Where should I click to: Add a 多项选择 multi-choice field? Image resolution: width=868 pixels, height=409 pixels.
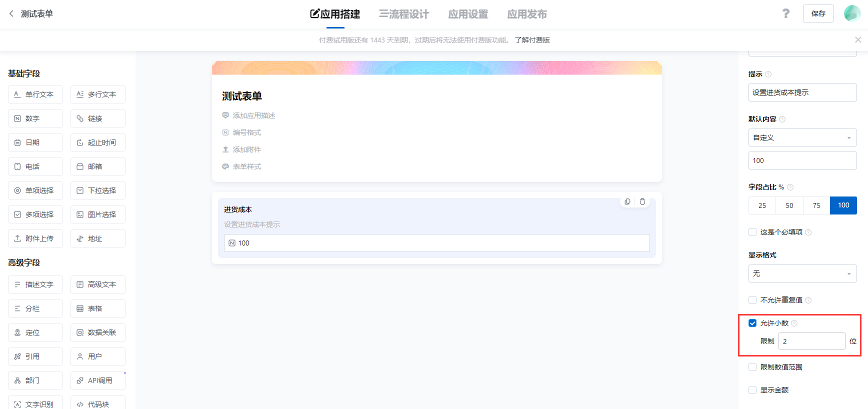(35, 214)
